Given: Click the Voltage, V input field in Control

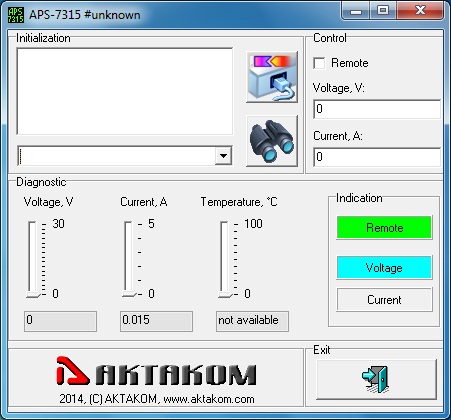Looking at the screenshot, I should click(x=377, y=109).
